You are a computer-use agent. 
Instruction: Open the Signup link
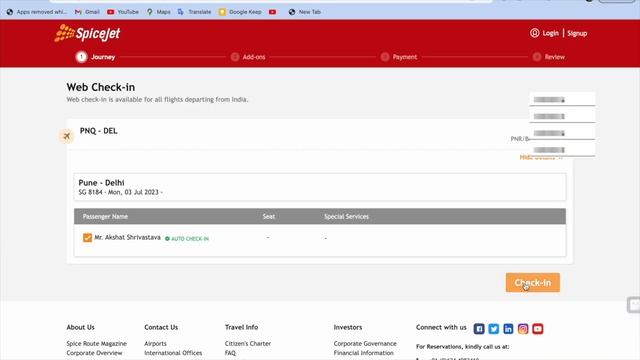577,33
